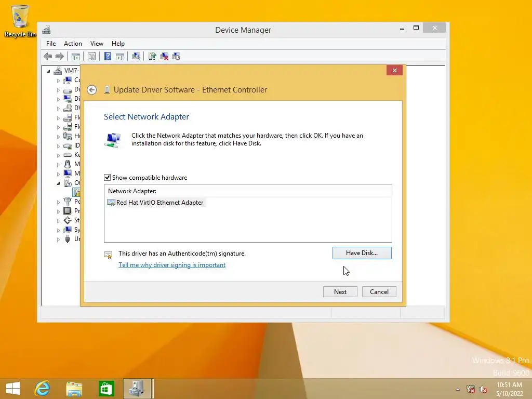Expand the System devices arrow
Image resolution: width=532 pixels, height=399 pixels.
[58, 230]
